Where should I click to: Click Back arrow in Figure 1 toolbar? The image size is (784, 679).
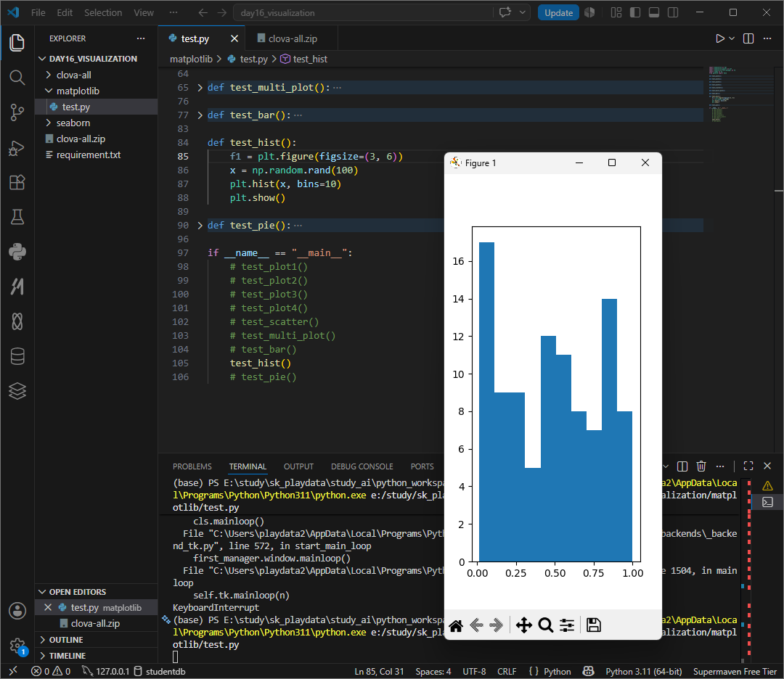coord(476,625)
